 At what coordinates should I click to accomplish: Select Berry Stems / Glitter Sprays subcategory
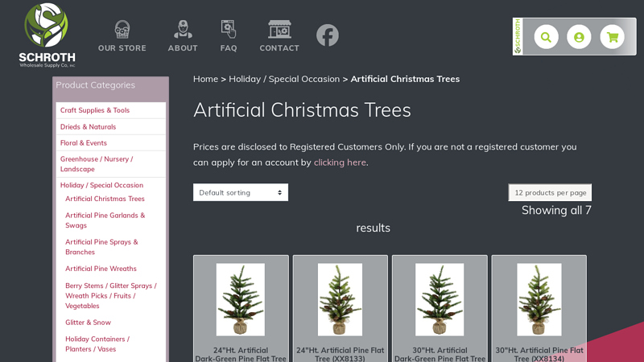111,295
